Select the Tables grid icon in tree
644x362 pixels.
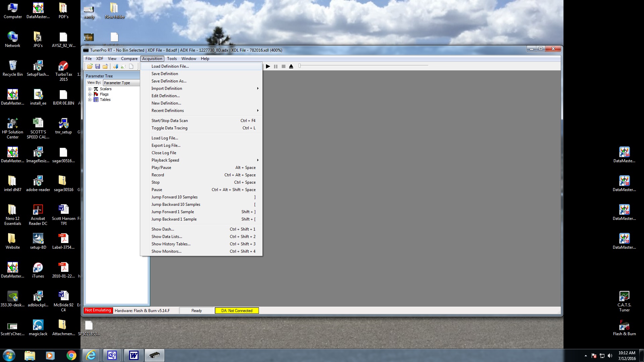(x=96, y=100)
